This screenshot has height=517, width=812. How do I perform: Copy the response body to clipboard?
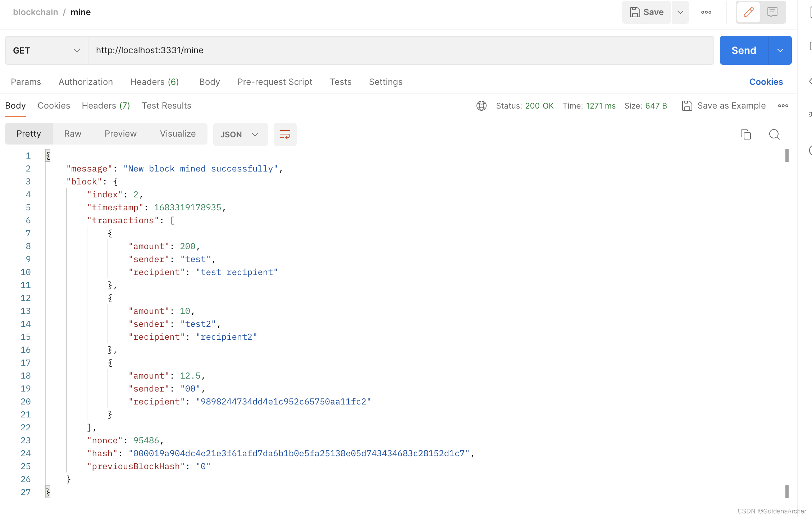pyautogui.click(x=746, y=134)
